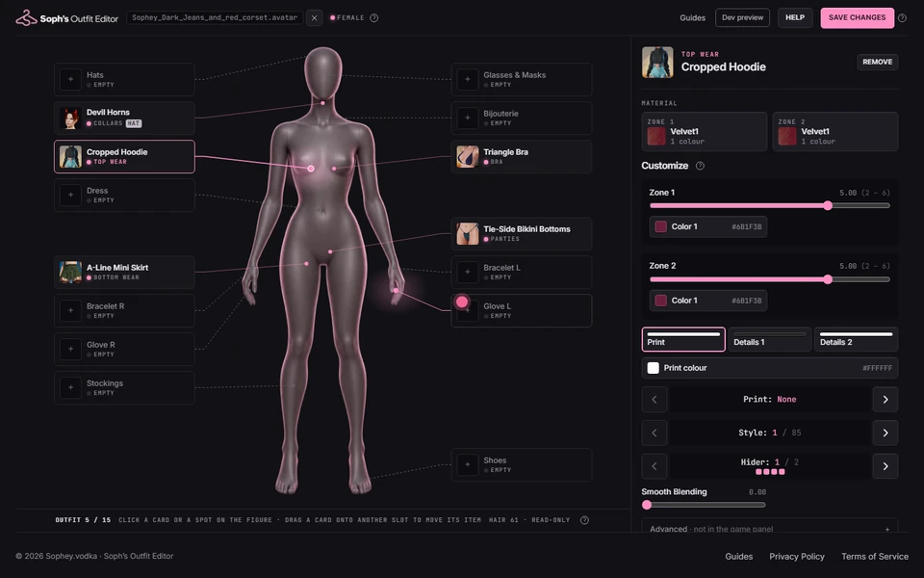924x578 pixels.
Task: Switch to the Details 2 tab
Action: coord(857,339)
